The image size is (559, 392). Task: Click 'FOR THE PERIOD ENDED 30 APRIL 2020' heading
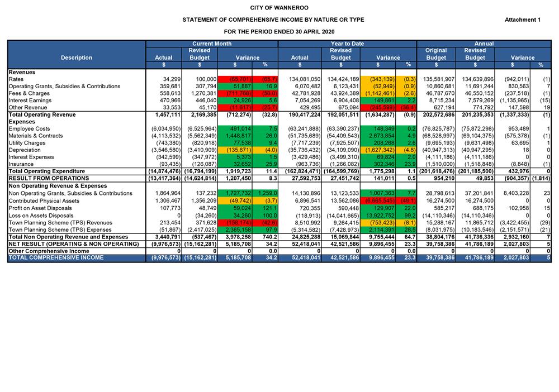tap(279, 32)
